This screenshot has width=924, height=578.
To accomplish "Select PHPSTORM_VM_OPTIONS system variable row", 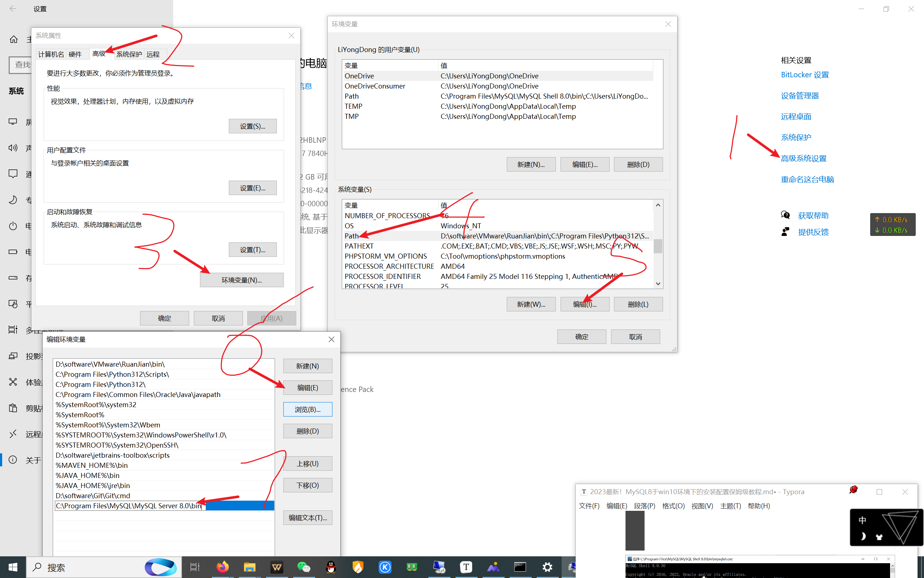I will click(x=498, y=256).
